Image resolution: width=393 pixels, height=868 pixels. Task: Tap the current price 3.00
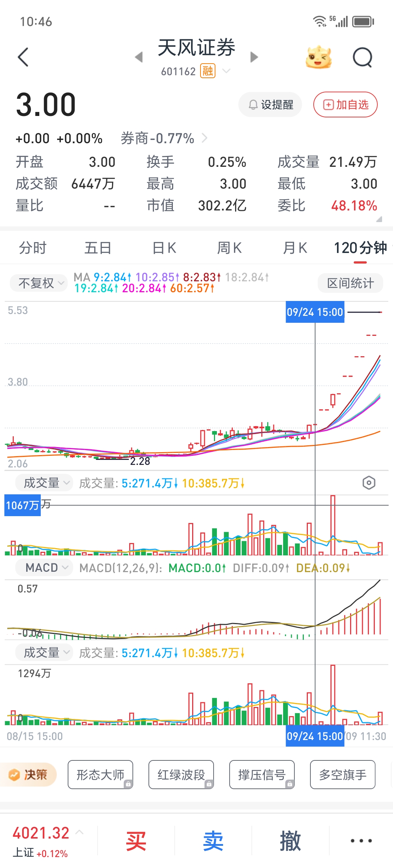tap(46, 105)
